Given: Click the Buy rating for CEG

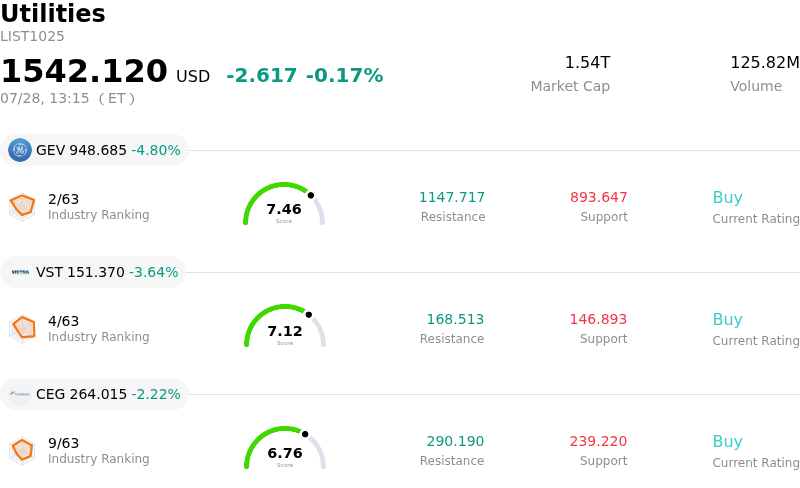Looking at the screenshot, I should point(727,442).
